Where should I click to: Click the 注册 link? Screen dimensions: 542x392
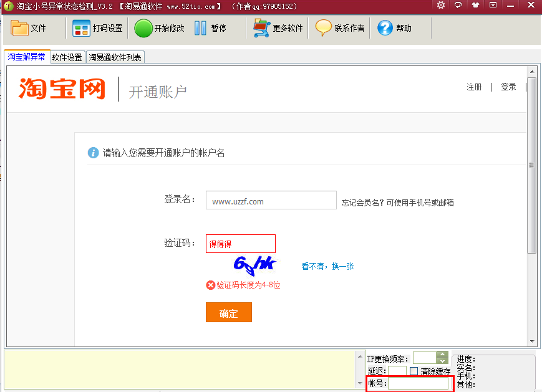[x=474, y=87]
